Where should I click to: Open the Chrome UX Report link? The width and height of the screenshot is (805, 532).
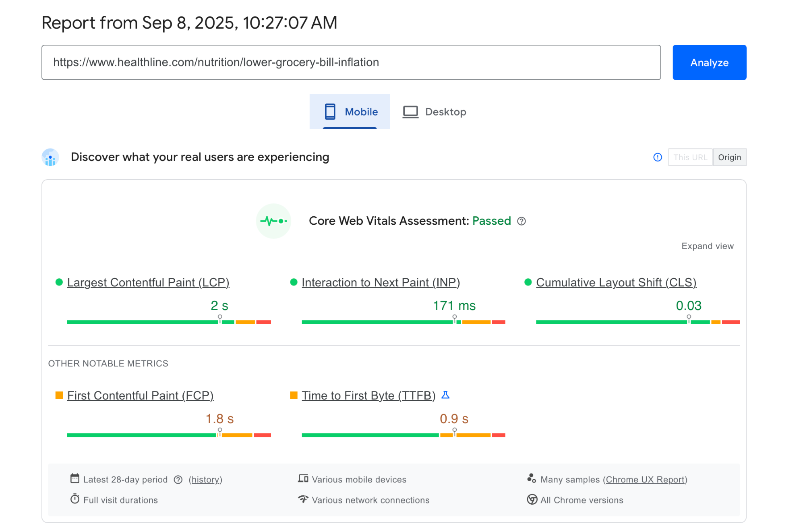click(645, 480)
